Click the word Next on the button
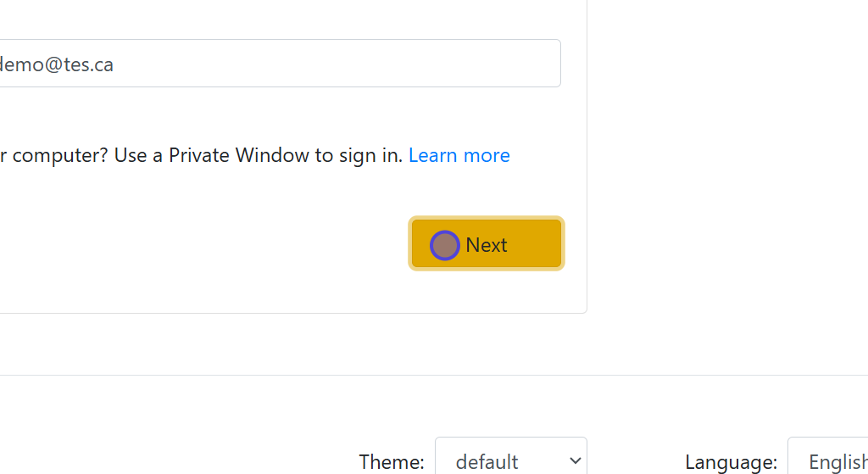 [487, 245]
